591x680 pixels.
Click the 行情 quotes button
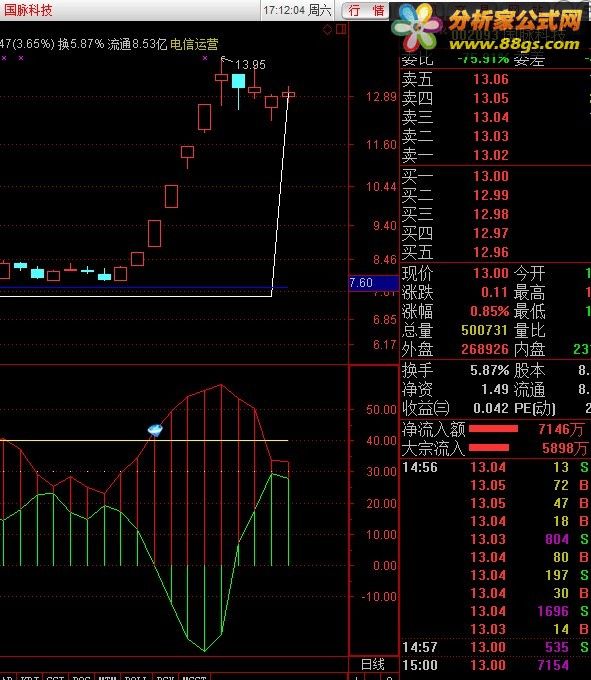366,10
